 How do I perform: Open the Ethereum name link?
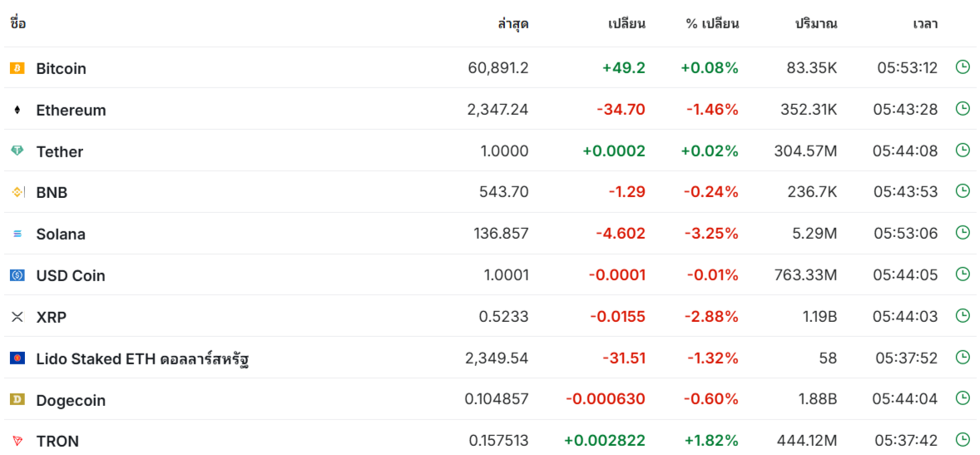[x=72, y=111]
